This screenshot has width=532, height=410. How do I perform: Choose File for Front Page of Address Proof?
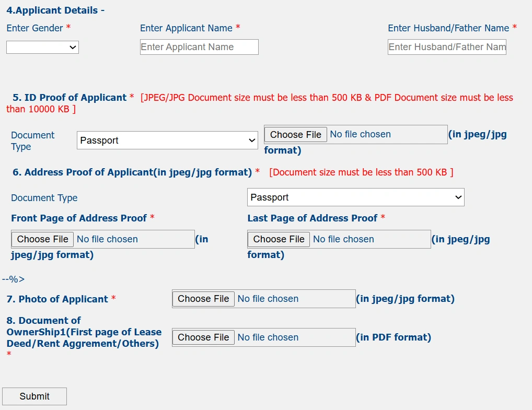point(43,239)
